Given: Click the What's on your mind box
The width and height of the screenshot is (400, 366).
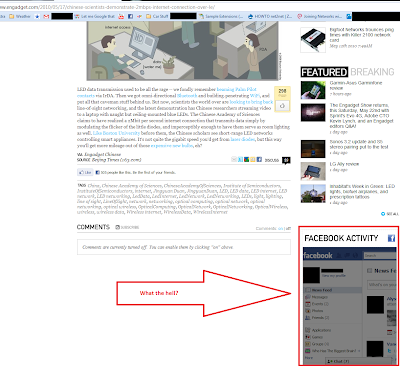Looking at the screenshot, I should [x=382, y=285].
